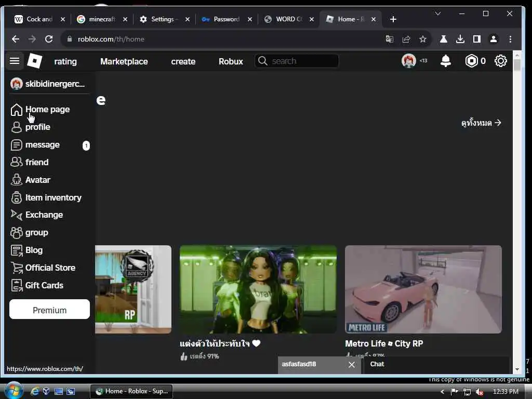Show hidden system tray icons
This screenshot has height=399, width=532.
[443, 392]
